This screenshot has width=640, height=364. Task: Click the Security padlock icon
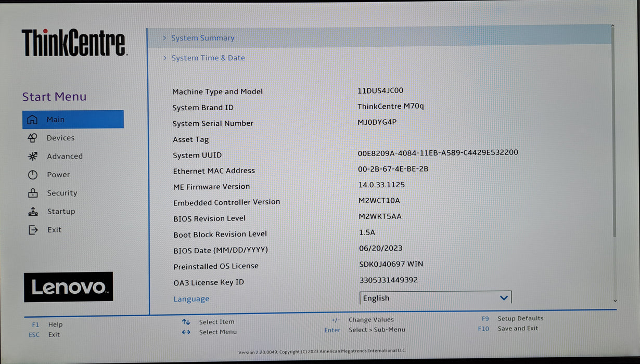33,193
